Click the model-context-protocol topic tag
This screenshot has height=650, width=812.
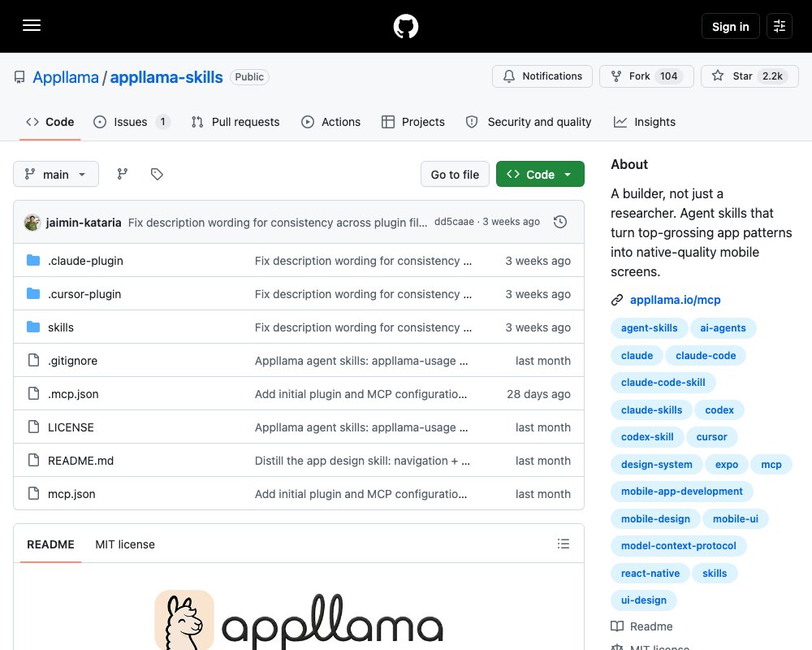pos(678,546)
